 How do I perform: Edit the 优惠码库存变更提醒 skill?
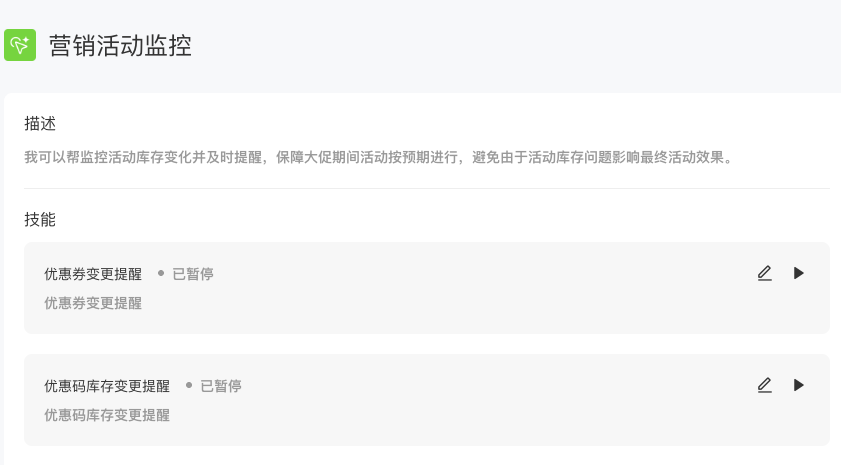[765, 385]
